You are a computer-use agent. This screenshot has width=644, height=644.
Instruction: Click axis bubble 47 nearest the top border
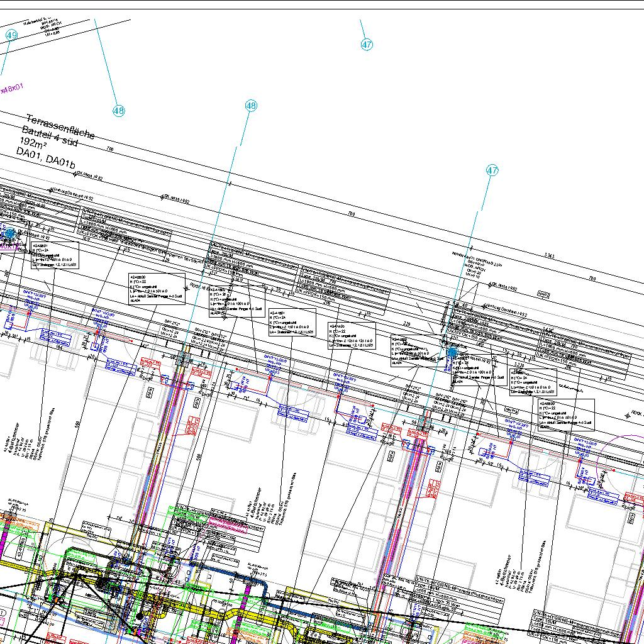tap(367, 45)
